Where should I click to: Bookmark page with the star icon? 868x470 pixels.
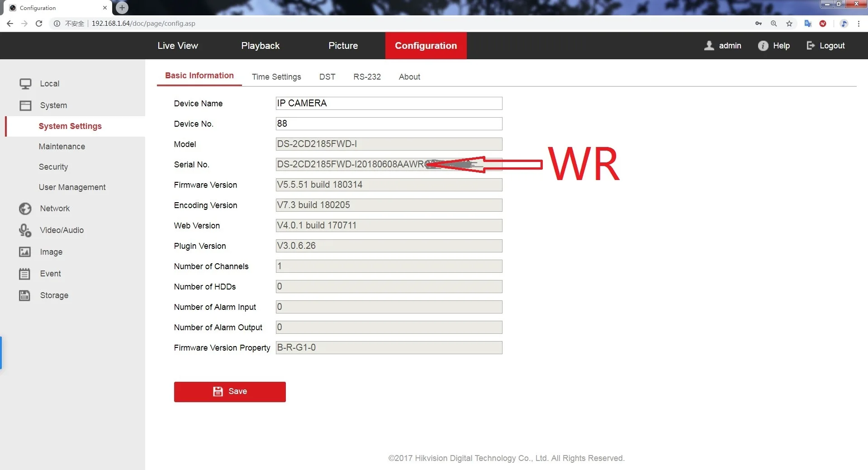point(789,24)
